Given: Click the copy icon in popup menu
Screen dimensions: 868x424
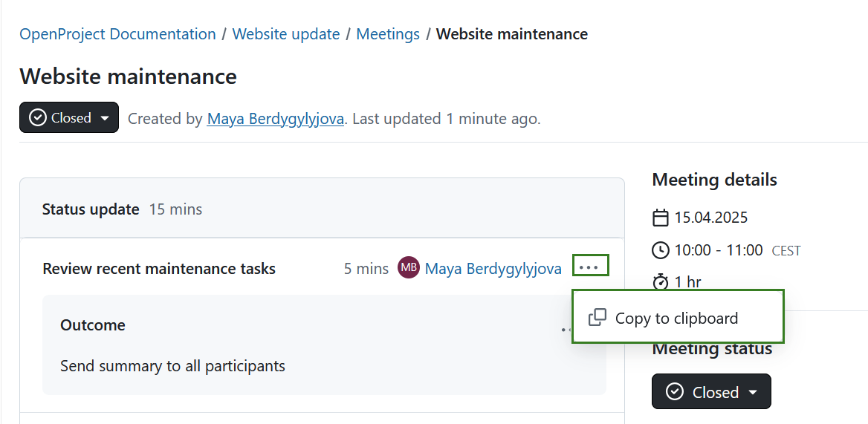Looking at the screenshot, I should point(597,318).
